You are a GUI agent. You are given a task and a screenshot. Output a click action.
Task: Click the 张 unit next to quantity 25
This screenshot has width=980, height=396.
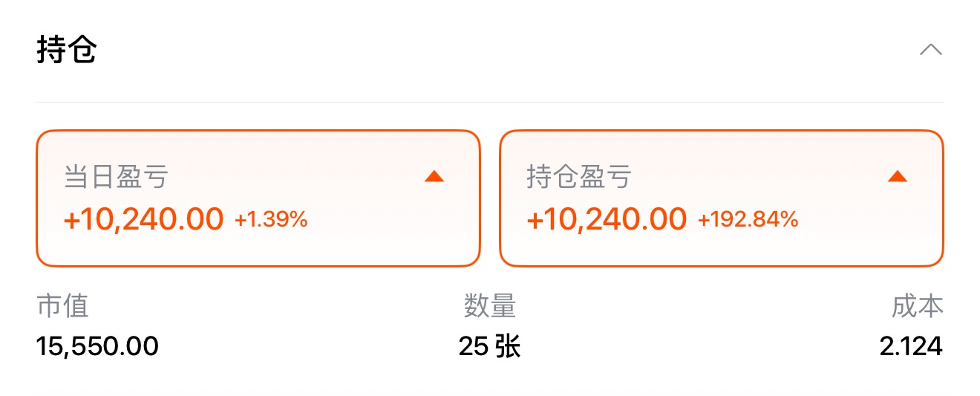[508, 346]
